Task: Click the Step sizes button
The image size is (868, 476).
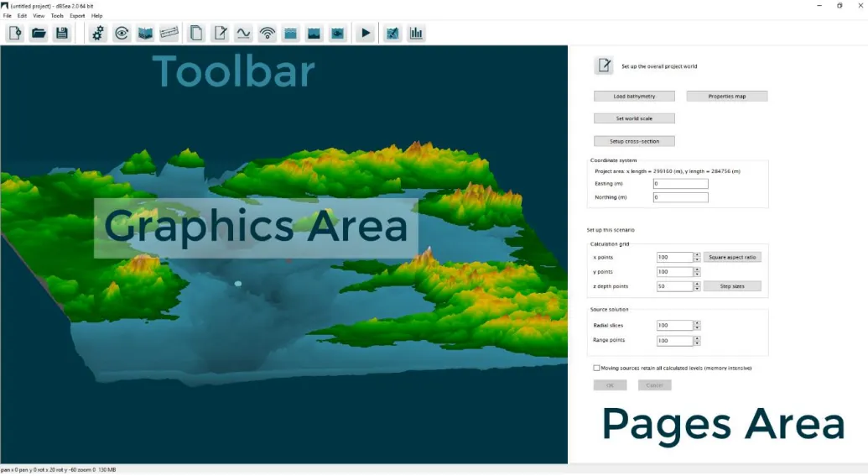Action: [732, 286]
